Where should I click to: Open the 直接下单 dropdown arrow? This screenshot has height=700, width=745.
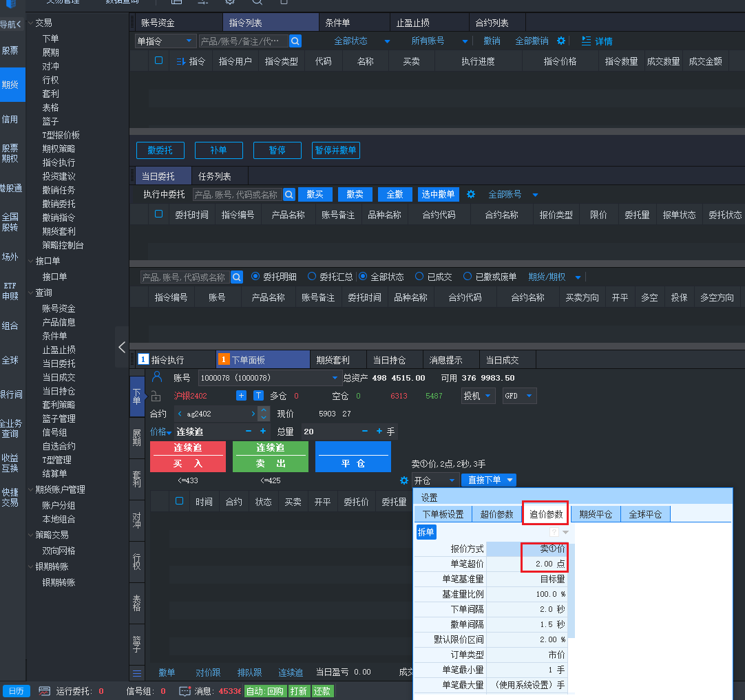(x=510, y=480)
